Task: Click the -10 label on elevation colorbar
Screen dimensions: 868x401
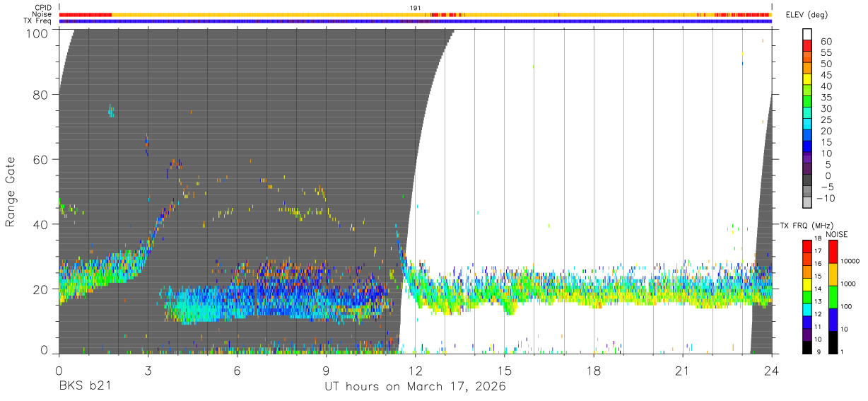Action: (x=825, y=199)
